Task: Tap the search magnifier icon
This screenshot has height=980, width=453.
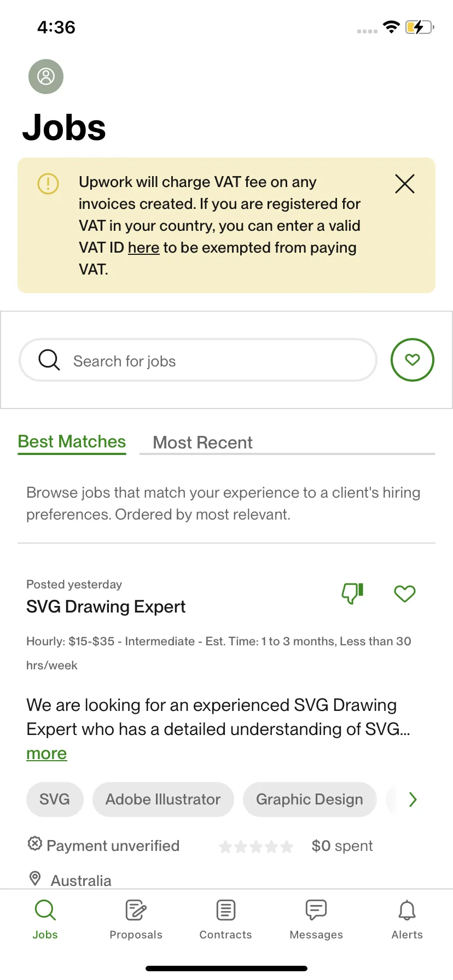Action: click(49, 360)
